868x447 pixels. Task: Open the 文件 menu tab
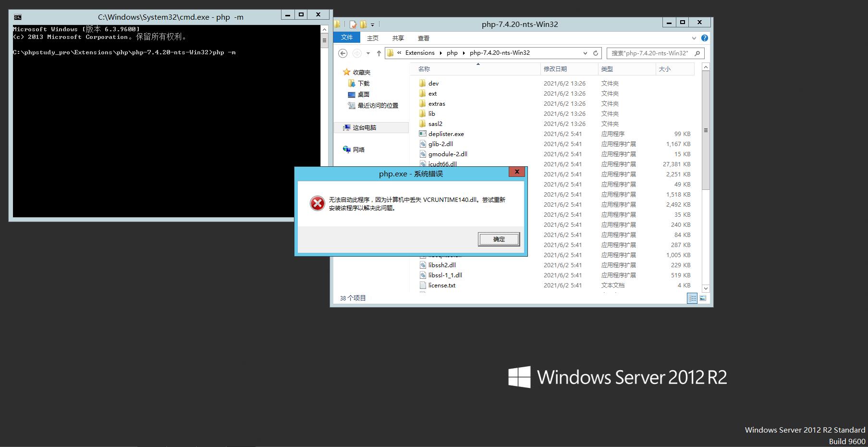(x=347, y=38)
